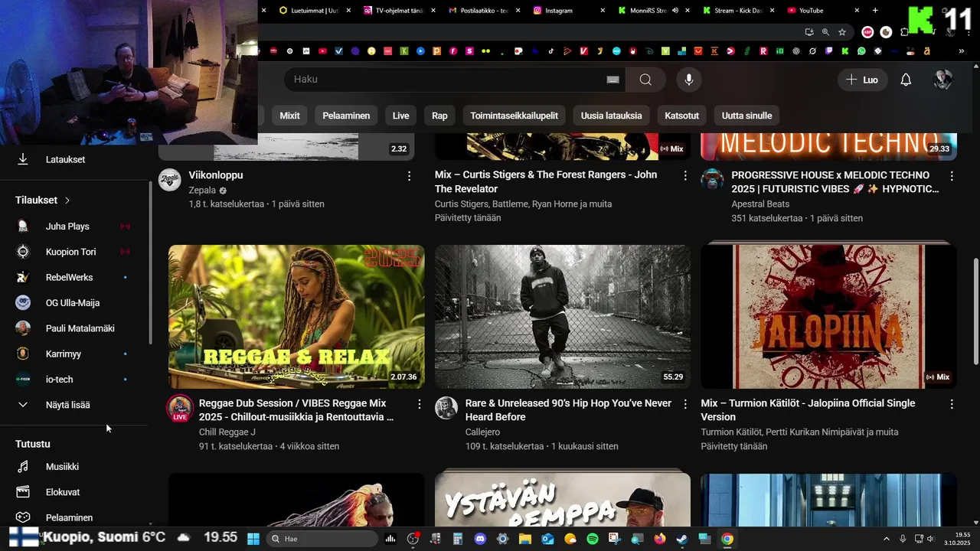Open the account avatar menu

point(943,80)
